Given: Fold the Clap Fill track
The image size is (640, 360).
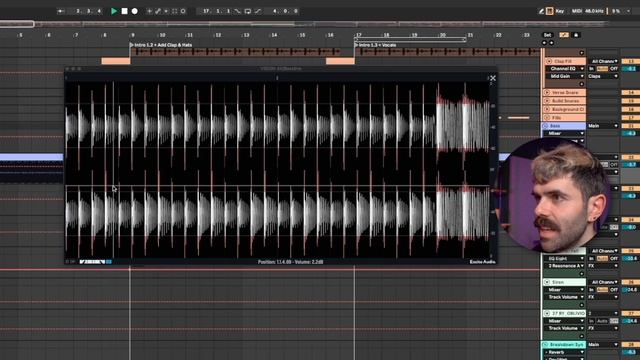Looking at the screenshot, I should click(549, 61).
